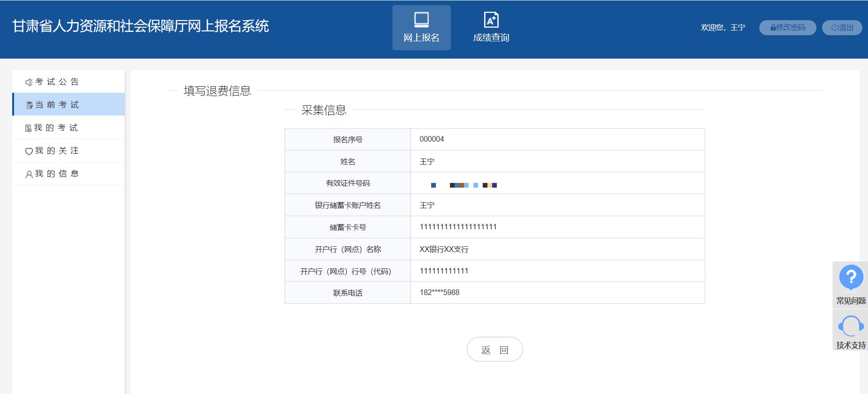Image resolution: width=868 pixels, height=394 pixels.
Task: Click the 网上报名 laptop icon
Action: [421, 20]
